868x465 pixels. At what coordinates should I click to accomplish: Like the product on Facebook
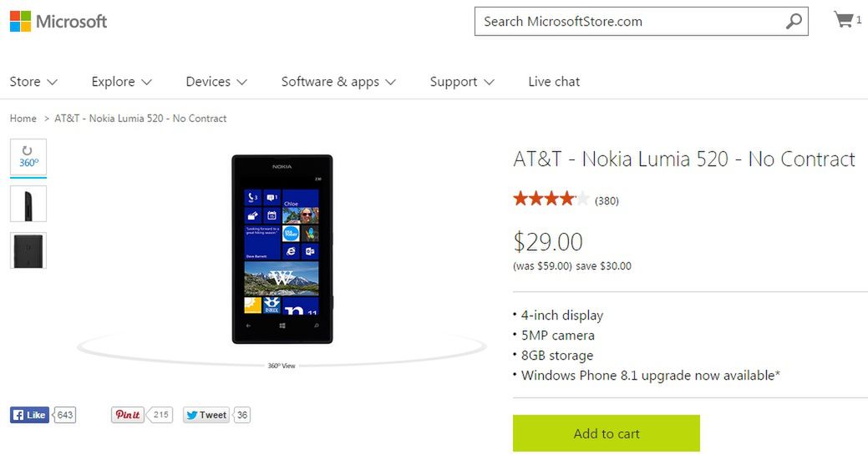pyautogui.click(x=29, y=415)
